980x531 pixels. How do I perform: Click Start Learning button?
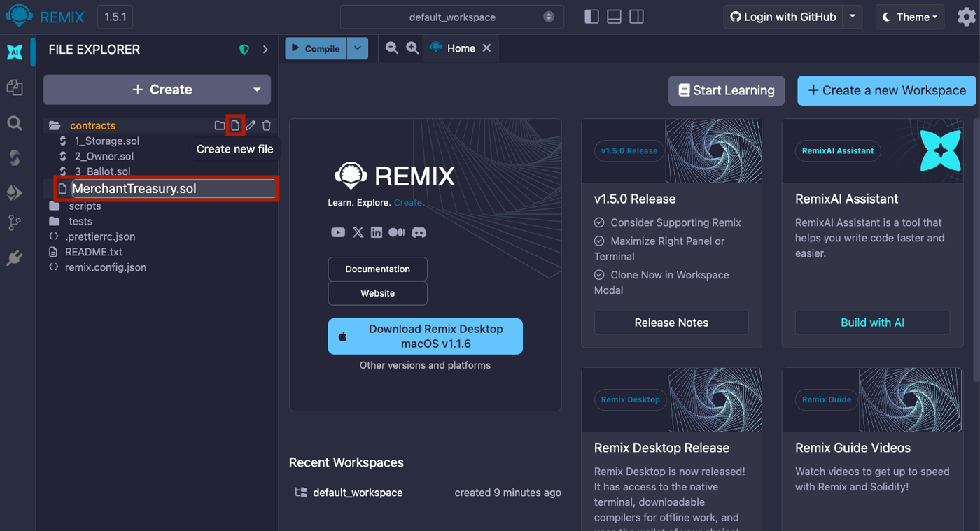(x=727, y=90)
